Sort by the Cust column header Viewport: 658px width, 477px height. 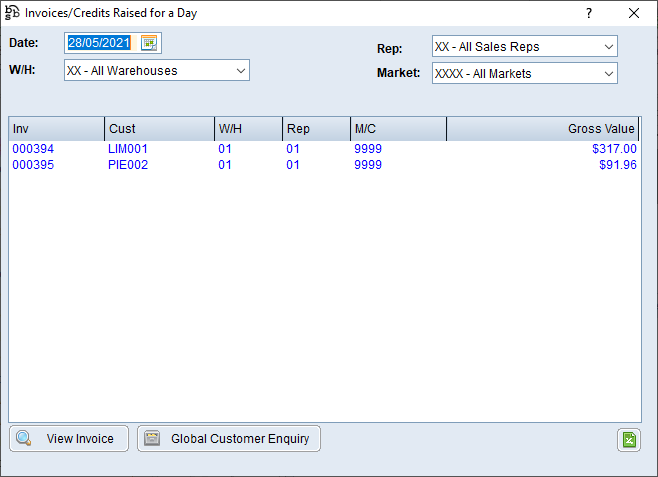158,129
